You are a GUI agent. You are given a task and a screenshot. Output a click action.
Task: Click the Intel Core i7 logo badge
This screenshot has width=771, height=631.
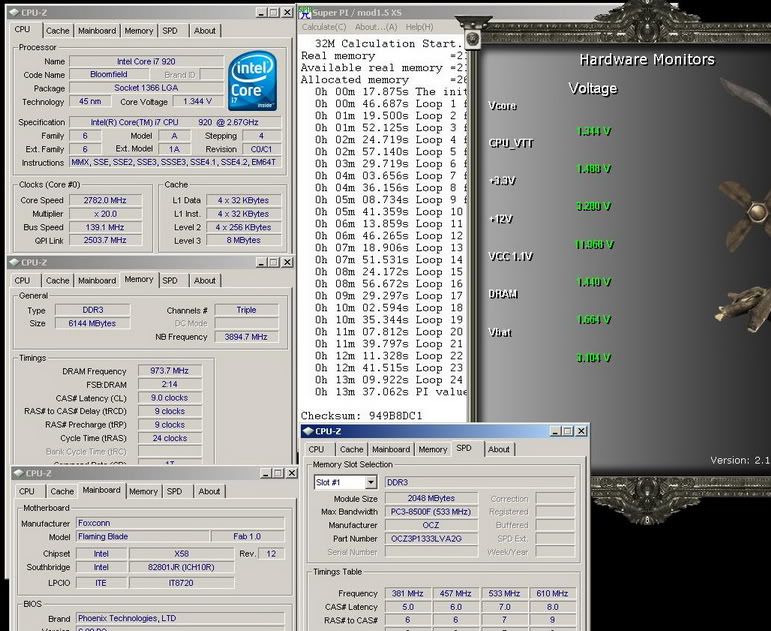(x=253, y=82)
